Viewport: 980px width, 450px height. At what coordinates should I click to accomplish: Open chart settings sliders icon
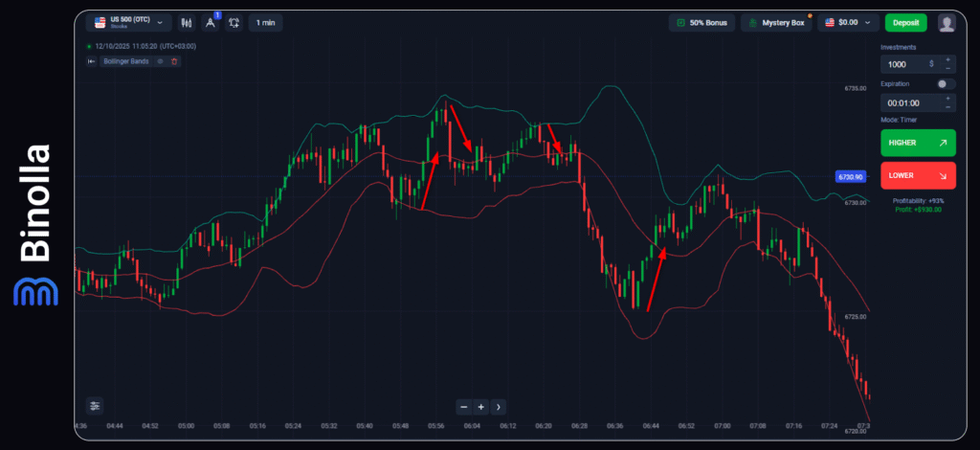click(94, 405)
